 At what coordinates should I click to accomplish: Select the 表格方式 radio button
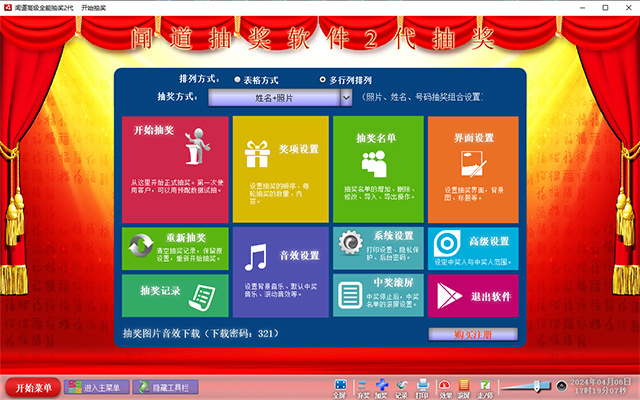[237, 80]
